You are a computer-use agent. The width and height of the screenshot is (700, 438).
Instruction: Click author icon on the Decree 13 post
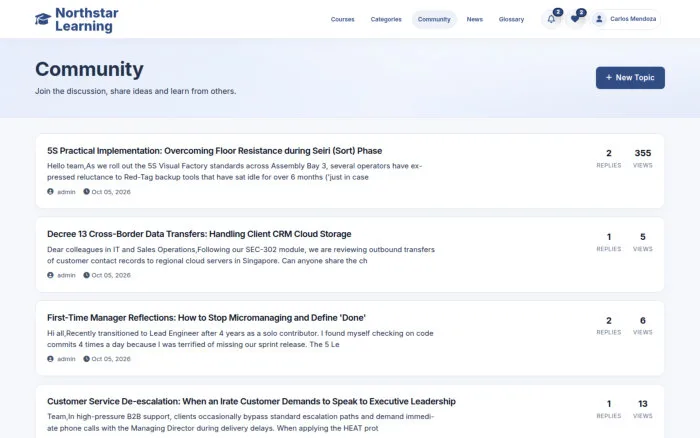click(50, 275)
